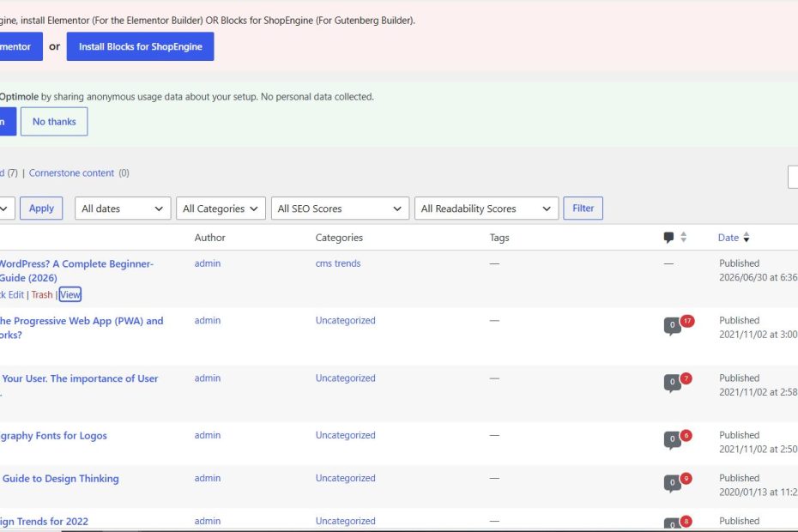
Task: Open the All Readability Scores dropdown
Action: pos(486,209)
